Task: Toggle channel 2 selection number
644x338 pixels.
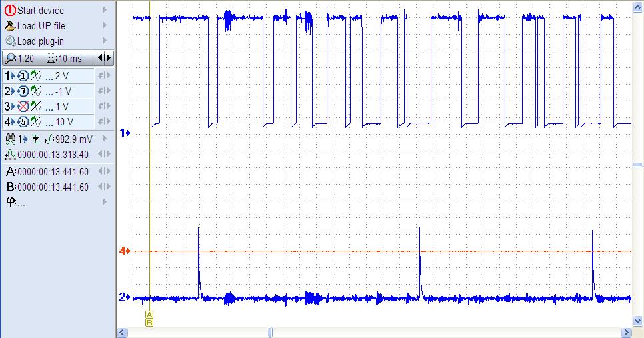Action: point(9,91)
